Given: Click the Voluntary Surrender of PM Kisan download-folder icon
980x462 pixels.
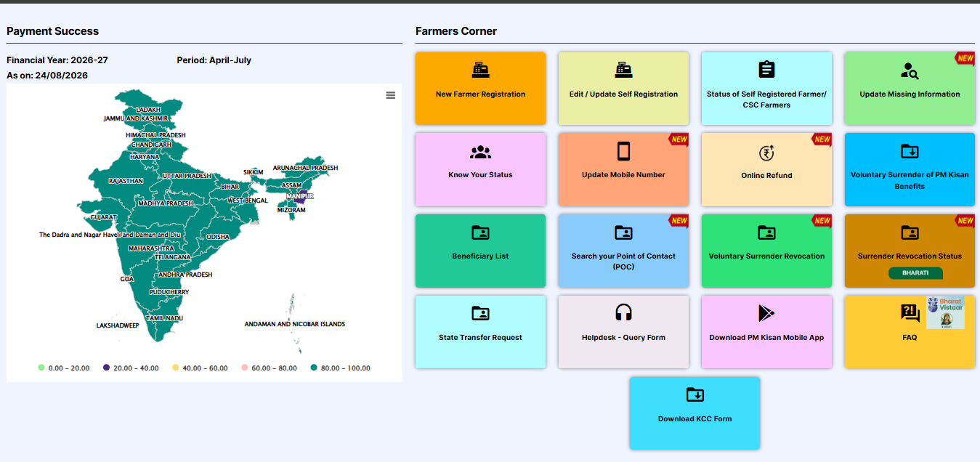Looking at the screenshot, I should click(x=910, y=151).
